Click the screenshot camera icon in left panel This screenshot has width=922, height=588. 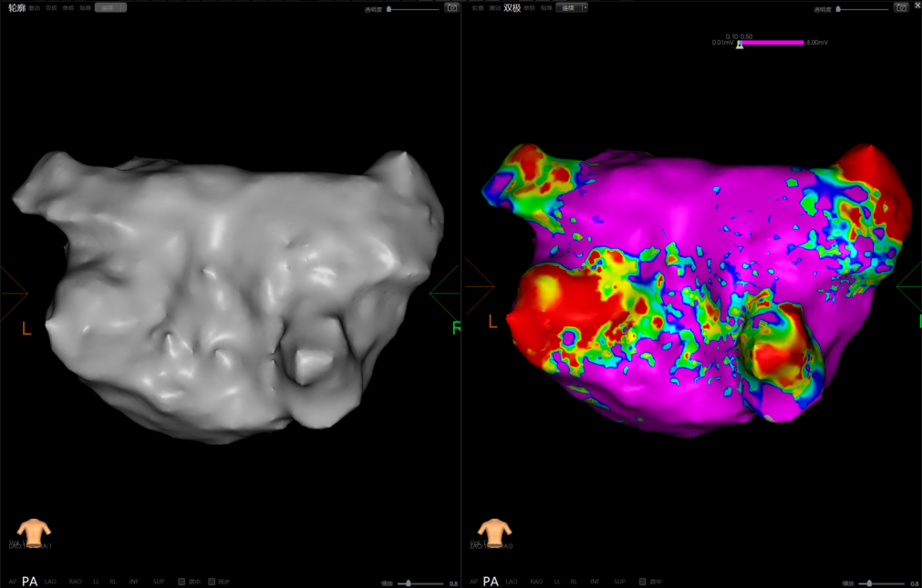(x=451, y=7)
